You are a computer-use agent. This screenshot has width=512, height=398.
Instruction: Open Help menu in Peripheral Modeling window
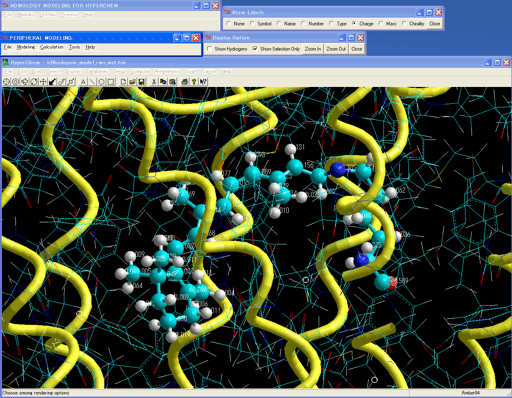point(90,47)
